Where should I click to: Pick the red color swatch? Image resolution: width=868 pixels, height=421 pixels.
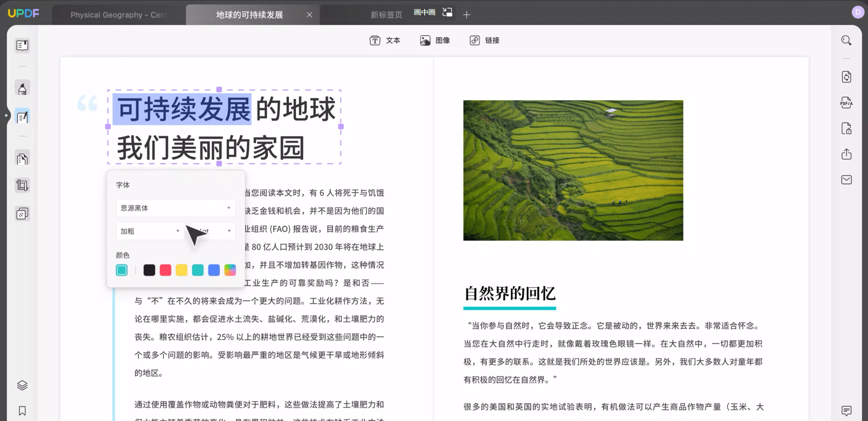(x=165, y=270)
